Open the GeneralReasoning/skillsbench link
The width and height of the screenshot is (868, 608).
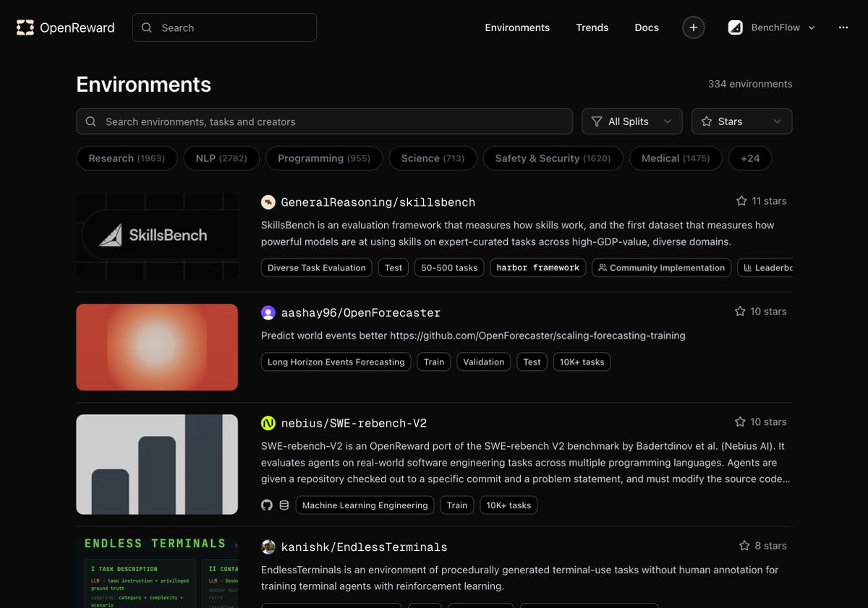point(378,202)
